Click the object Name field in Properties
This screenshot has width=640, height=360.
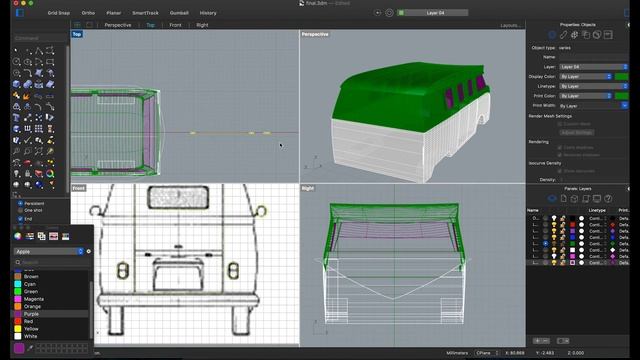pyautogui.click(x=593, y=57)
